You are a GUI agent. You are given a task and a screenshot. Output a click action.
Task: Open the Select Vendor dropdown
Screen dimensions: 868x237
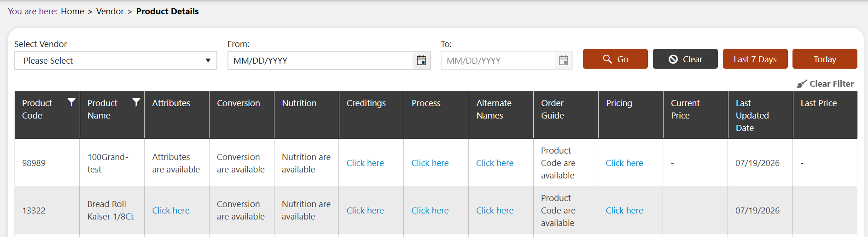pyautogui.click(x=116, y=60)
